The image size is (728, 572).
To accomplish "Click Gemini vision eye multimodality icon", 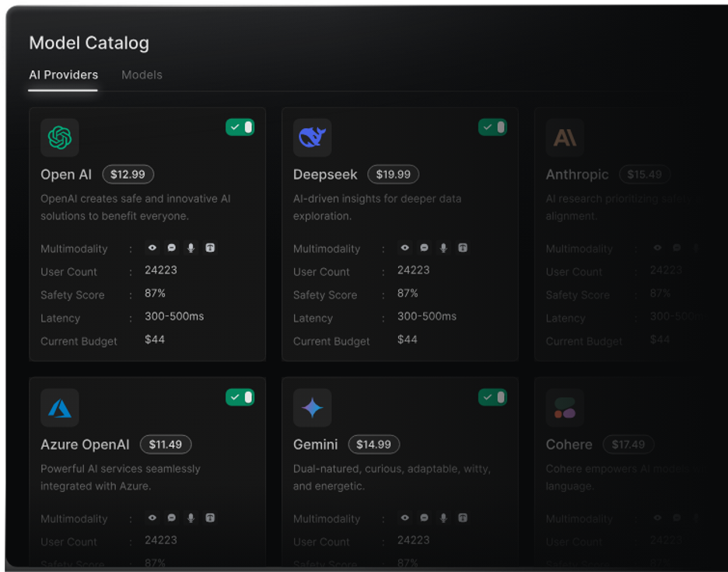I will tap(405, 518).
